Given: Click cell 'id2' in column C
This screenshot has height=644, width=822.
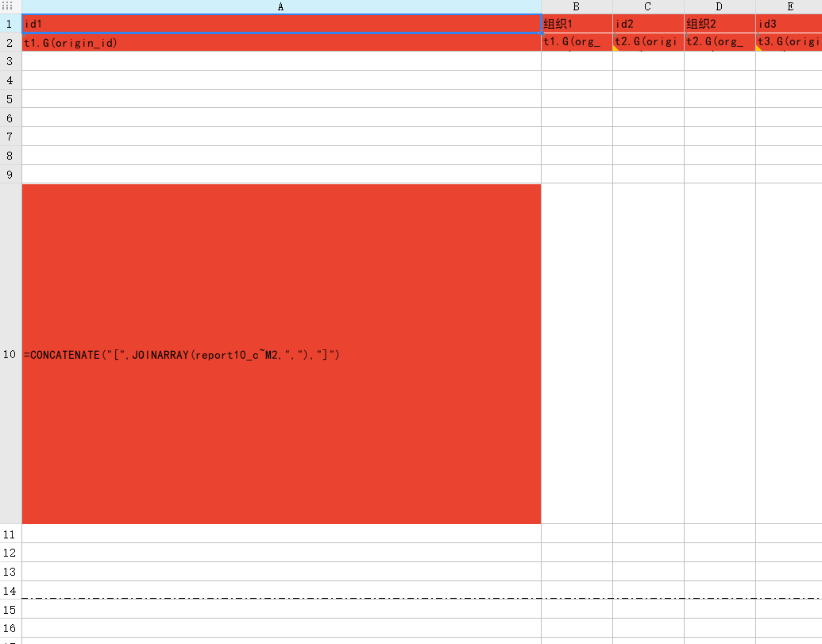Looking at the screenshot, I should click(x=648, y=24).
